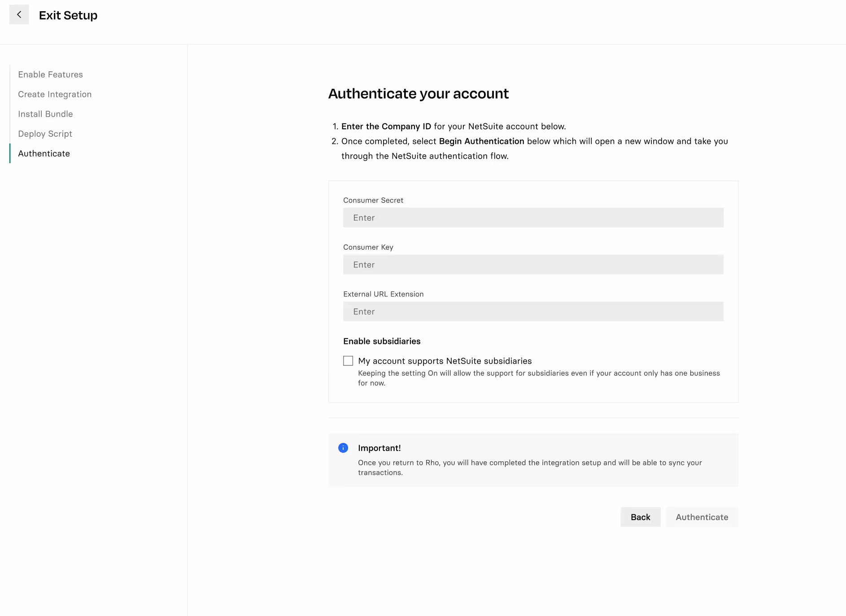The width and height of the screenshot is (846, 616).
Task: Click the Authenticate button at bottom
Action: 702,517
